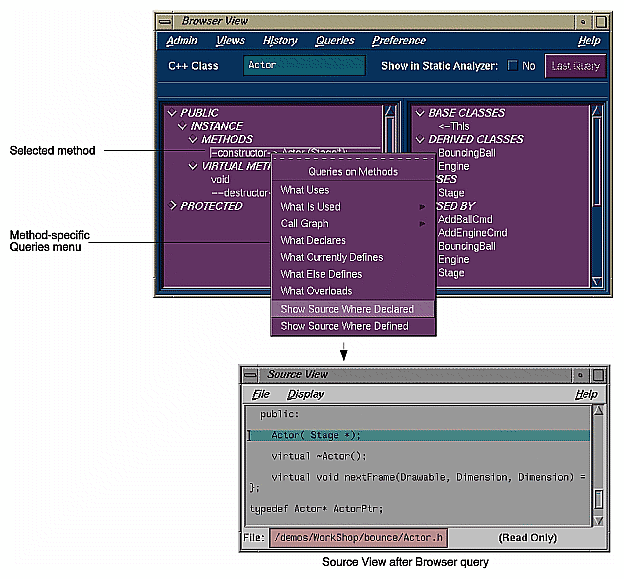Open the Source View window menu icon
624x579 pixels.
[x=251, y=374]
